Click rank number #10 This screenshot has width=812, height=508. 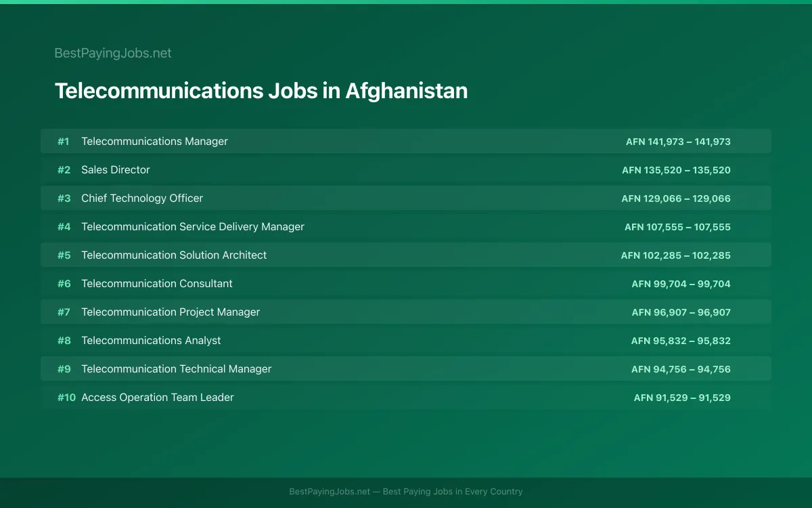coord(66,398)
